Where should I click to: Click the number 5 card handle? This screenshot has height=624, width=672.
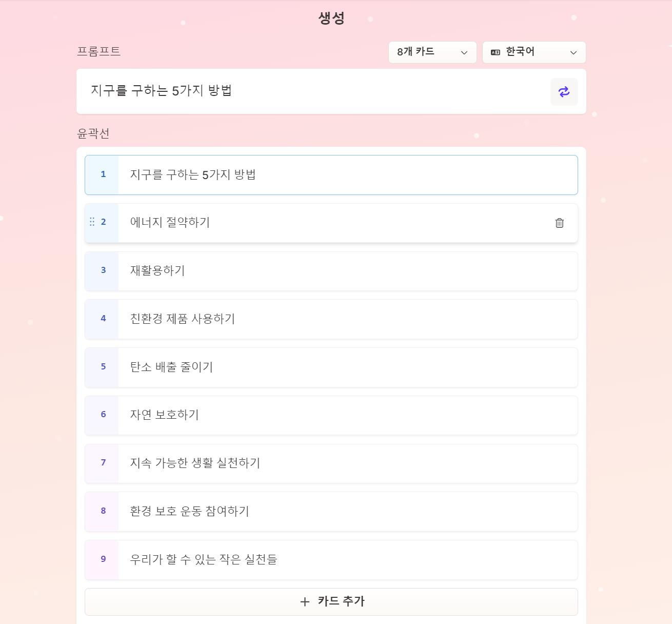(102, 367)
